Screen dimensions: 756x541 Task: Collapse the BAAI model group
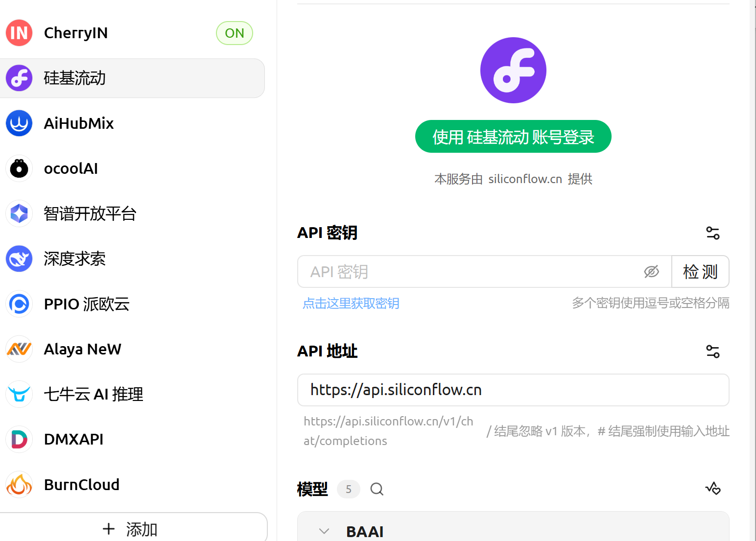[x=324, y=531]
